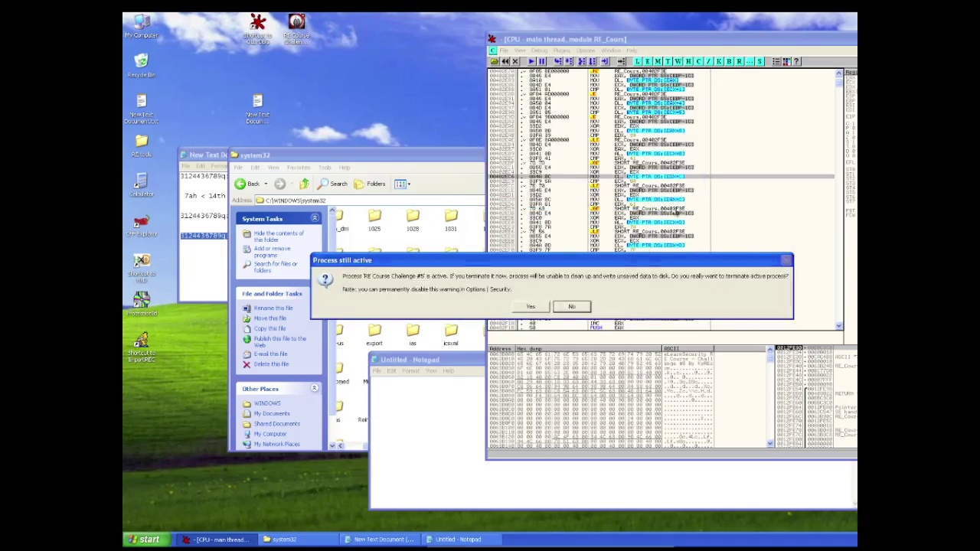The image size is (980, 551).
Task: Open OllyDbg Options menu
Action: coord(586,51)
